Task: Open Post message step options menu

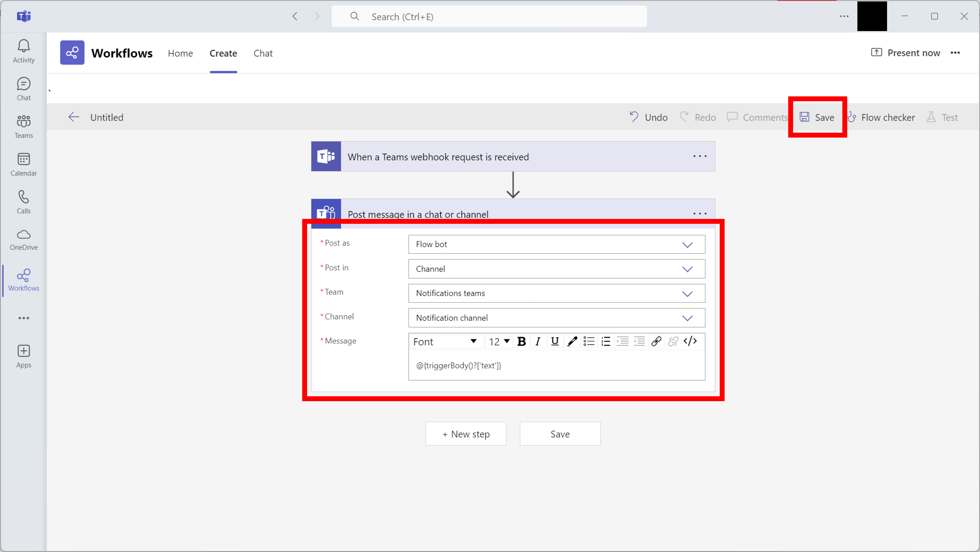Action: pos(699,214)
